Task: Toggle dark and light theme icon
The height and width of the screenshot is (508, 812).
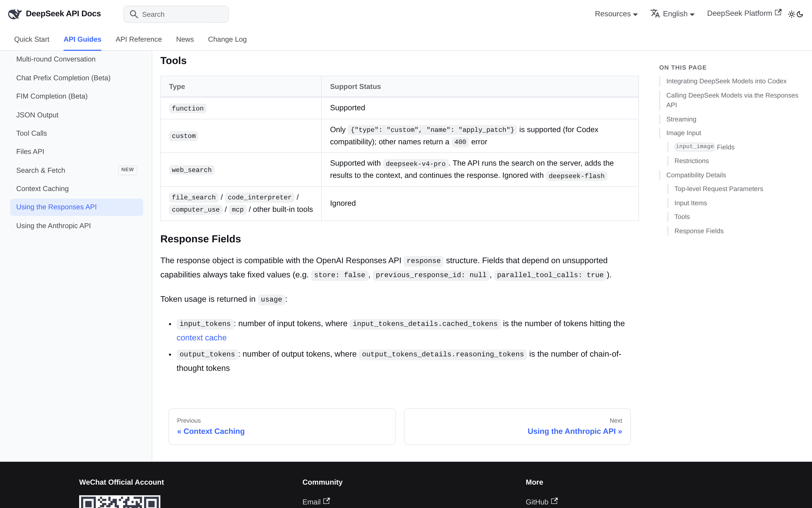Action: click(796, 14)
